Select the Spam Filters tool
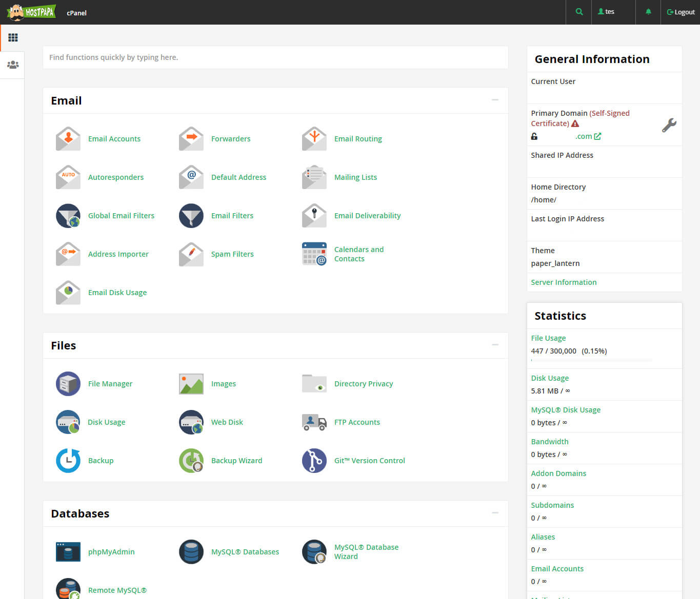 (x=232, y=254)
